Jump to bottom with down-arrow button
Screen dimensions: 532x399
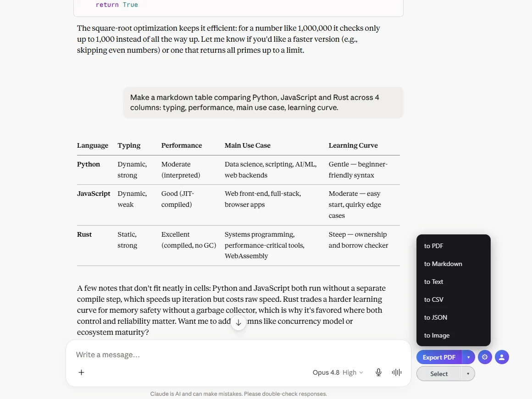pyautogui.click(x=238, y=322)
